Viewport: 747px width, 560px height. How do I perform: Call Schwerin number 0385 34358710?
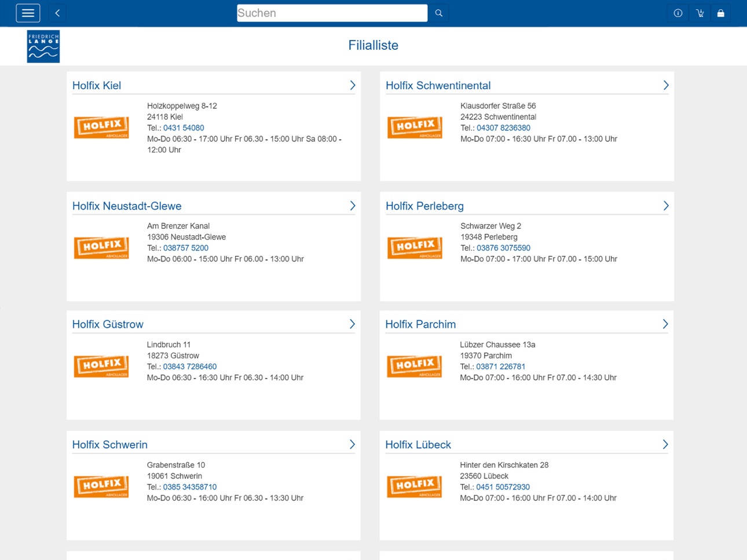coord(190,487)
